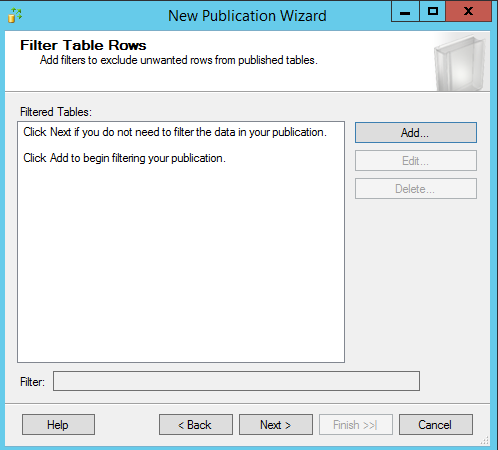Click the disabled Finish >>| button
498x450 pixels.
356,425
